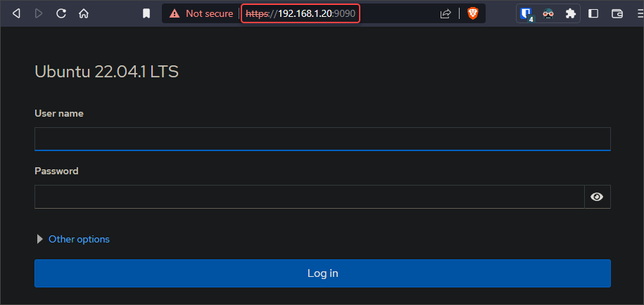Click the Log in button
Image resolution: width=644 pixels, height=305 pixels.
[x=322, y=273]
